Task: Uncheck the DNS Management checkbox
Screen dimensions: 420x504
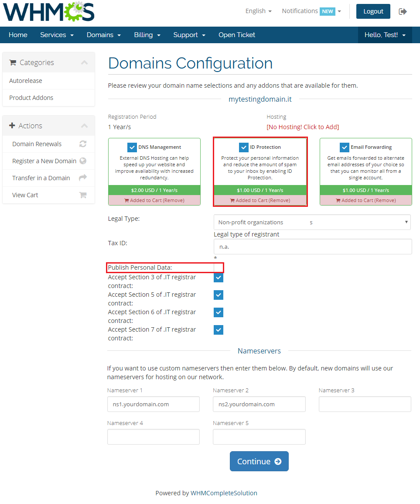Action: (132, 147)
